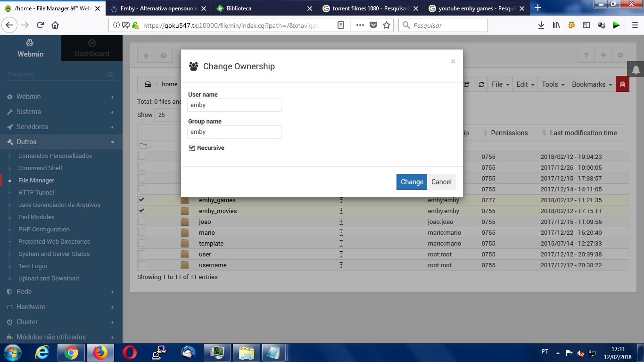Open Firefox downloads arrow
Viewport: 644px width, 362px height.
point(541,25)
